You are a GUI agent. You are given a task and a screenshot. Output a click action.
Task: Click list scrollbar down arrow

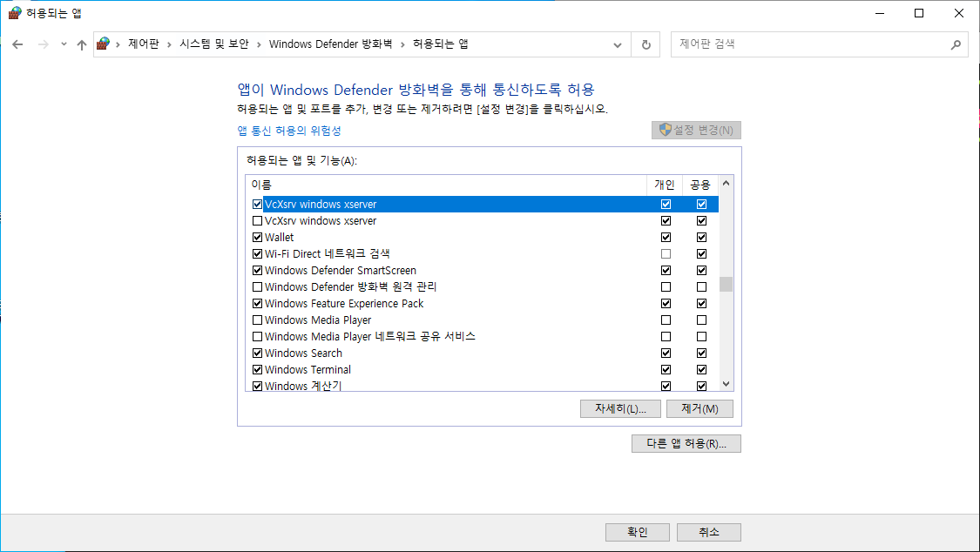pos(726,384)
